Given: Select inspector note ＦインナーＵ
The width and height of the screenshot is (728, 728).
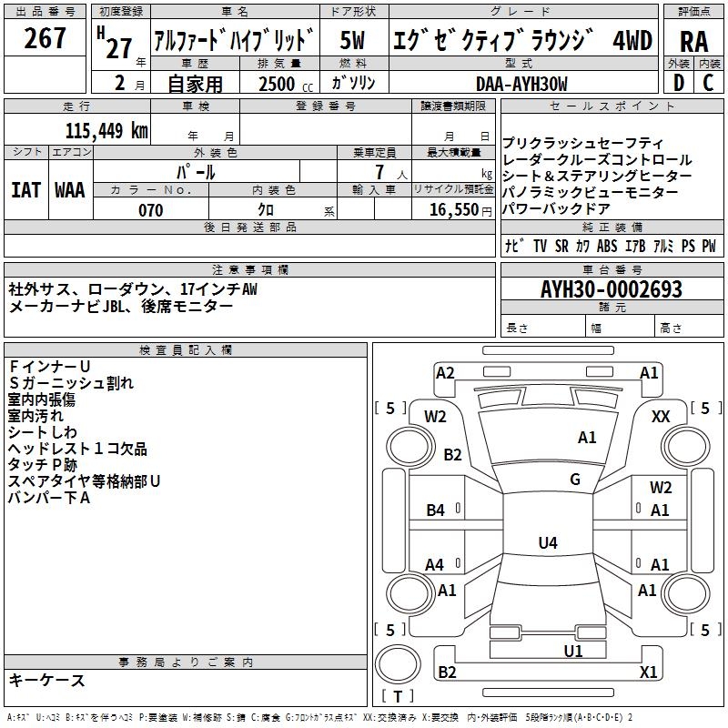Looking at the screenshot, I should [49, 367].
